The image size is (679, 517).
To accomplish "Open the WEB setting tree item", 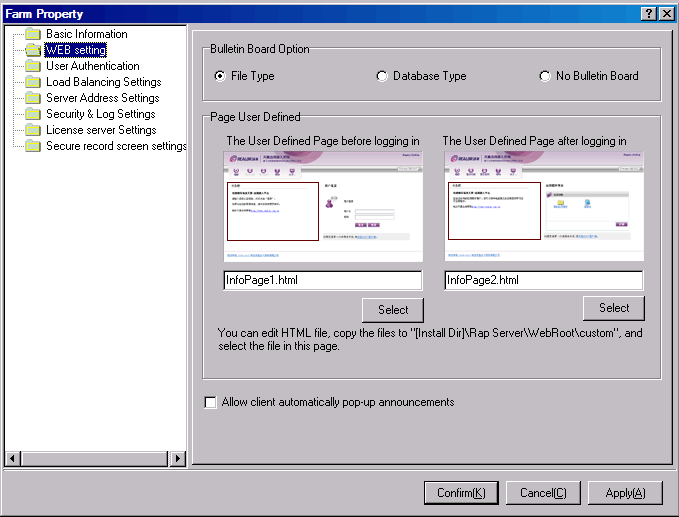I will point(75,50).
